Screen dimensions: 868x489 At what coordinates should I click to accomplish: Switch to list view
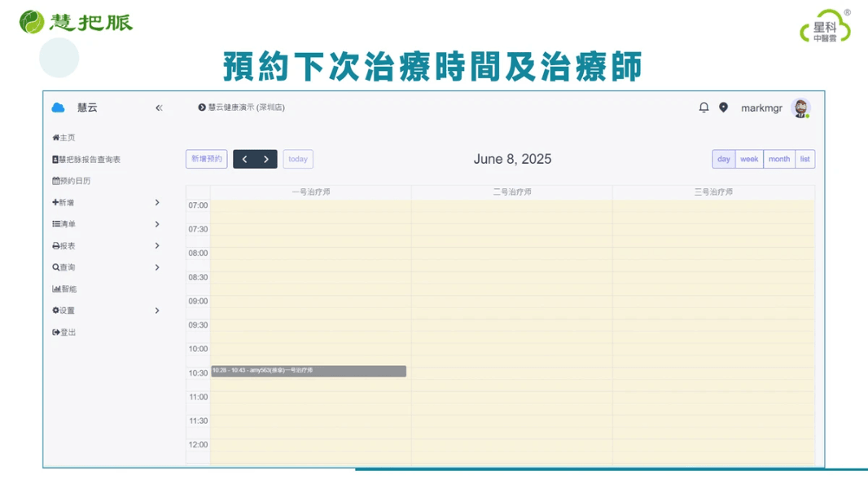[x=804, y=159]
